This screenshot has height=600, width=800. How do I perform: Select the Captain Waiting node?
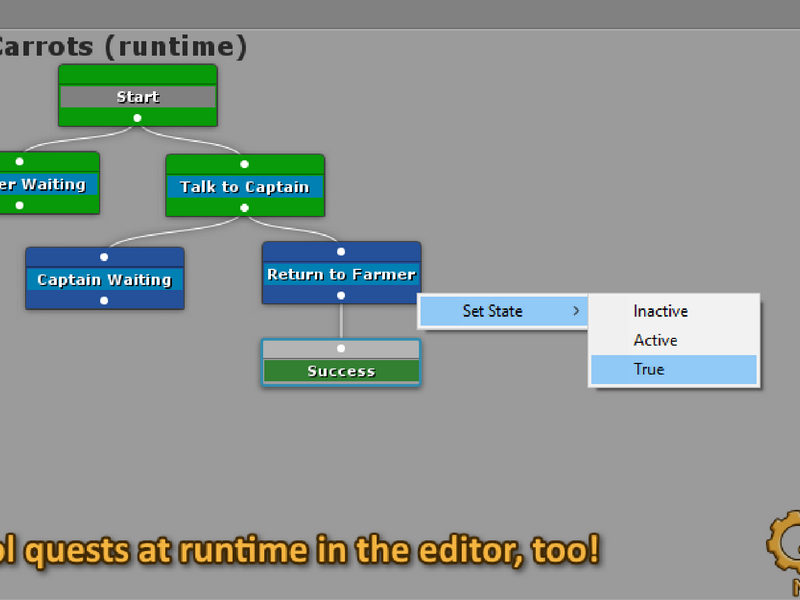point(105,279)
